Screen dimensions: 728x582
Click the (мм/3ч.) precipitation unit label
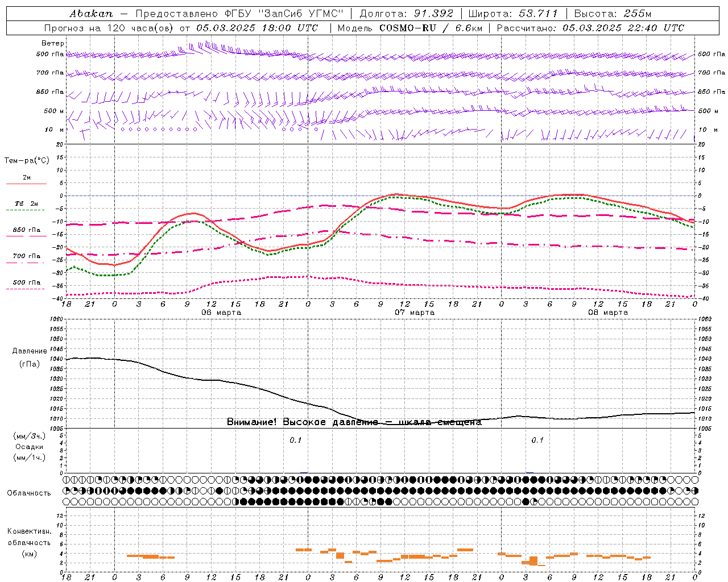(x=30, y=436)
